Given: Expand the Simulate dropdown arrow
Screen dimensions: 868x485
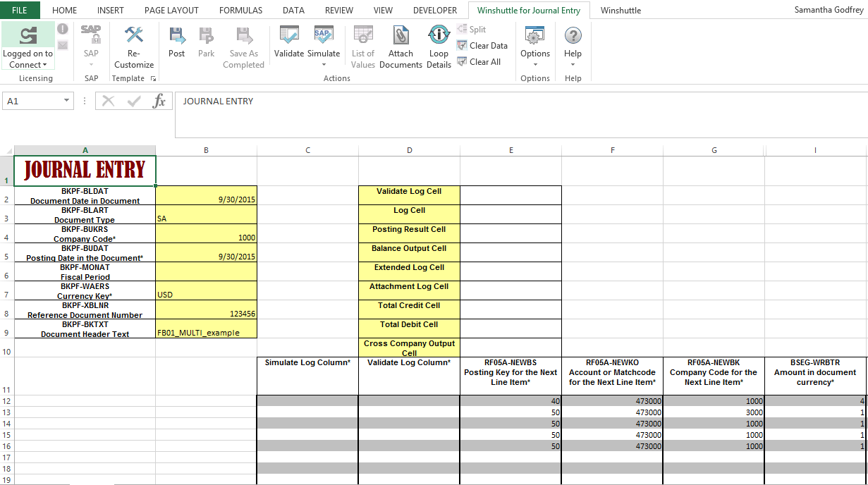Looking at the screenshot, I should tap(324, 65).
